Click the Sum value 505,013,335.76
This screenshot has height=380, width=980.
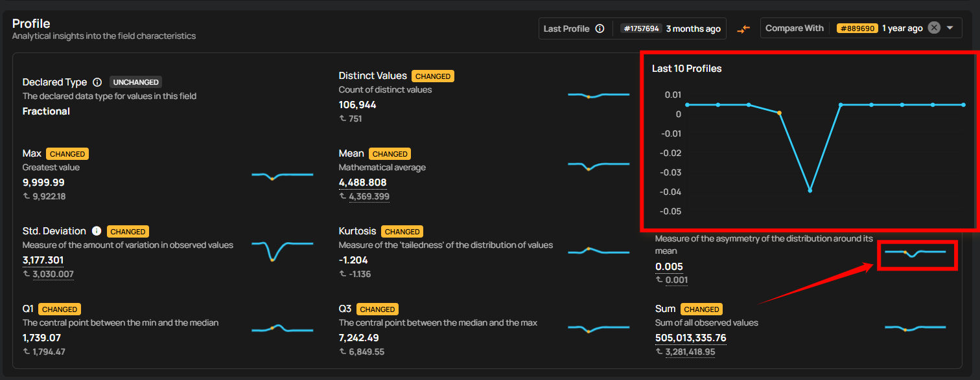(690, 338)
